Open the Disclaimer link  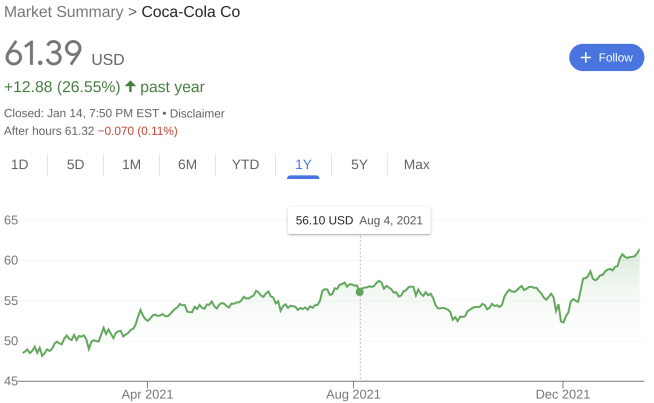(197, 113)
